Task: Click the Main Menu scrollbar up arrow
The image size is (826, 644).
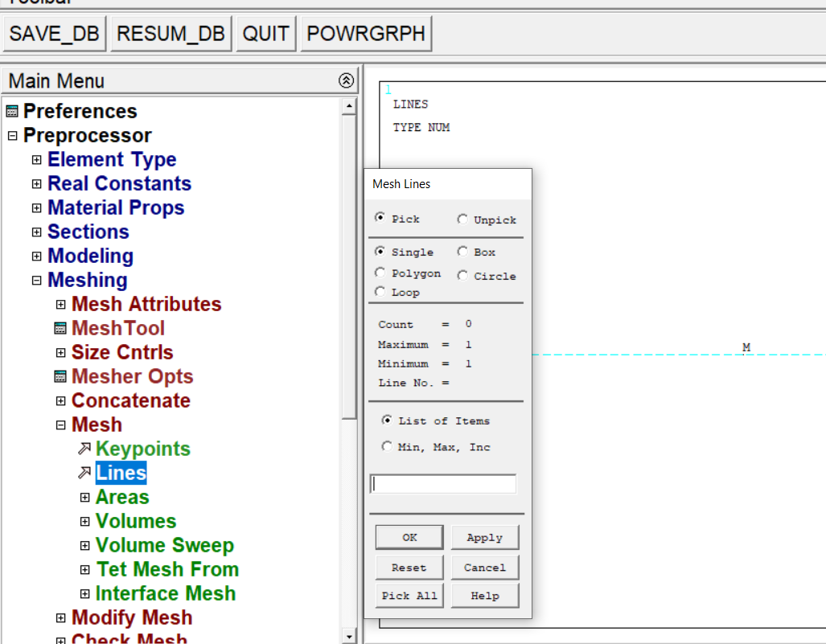Action: 349,106
